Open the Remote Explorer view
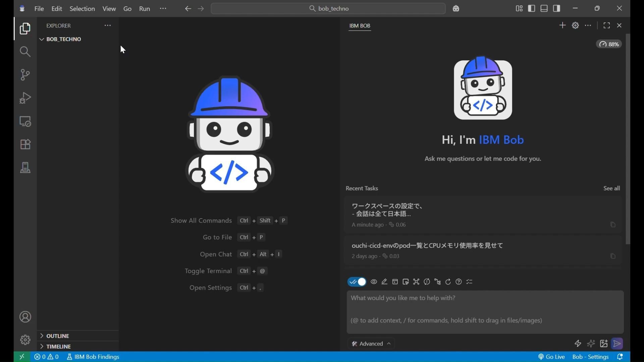 (25, 121)
